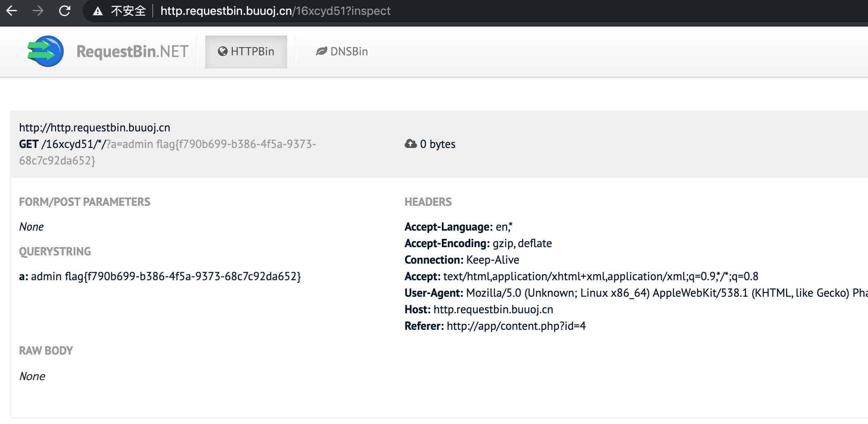Open the HTTPBin tab
The height and width of the screenshot is (424, 868).
coord(246,52)
